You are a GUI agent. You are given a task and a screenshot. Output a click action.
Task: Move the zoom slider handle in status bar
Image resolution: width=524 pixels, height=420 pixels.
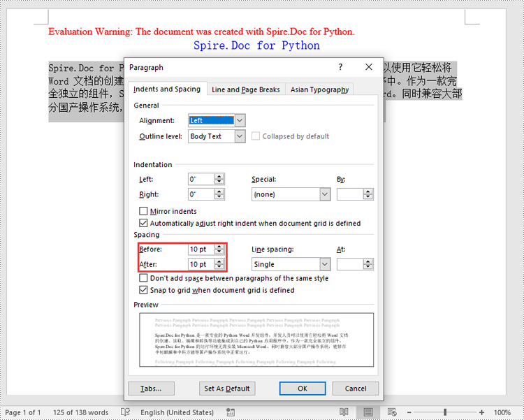(x=445, y=412)
